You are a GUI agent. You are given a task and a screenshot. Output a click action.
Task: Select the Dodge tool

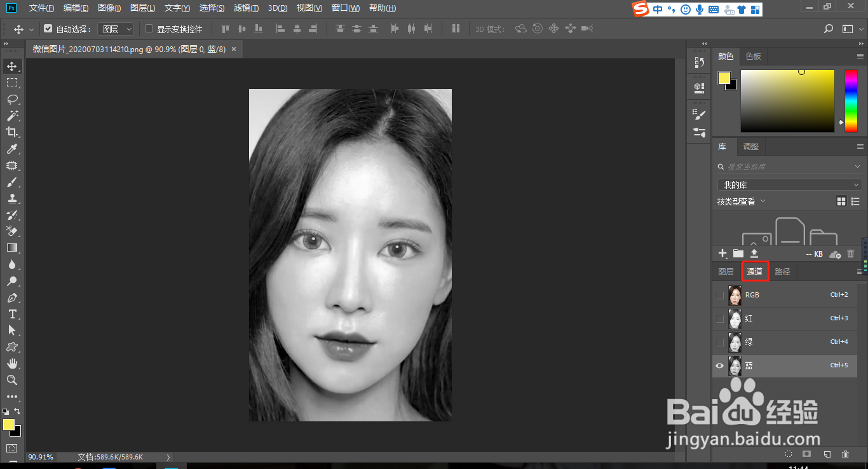12,281
